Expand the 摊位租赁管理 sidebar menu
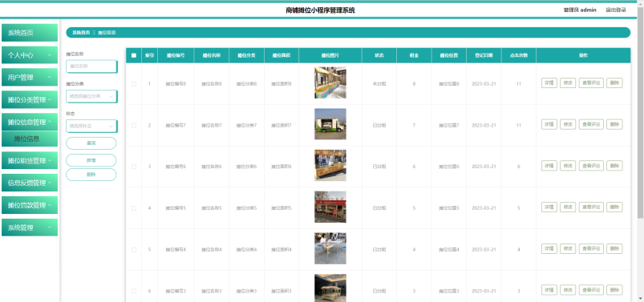Screen dimensions: 644x302 click(x=30, y=160)
